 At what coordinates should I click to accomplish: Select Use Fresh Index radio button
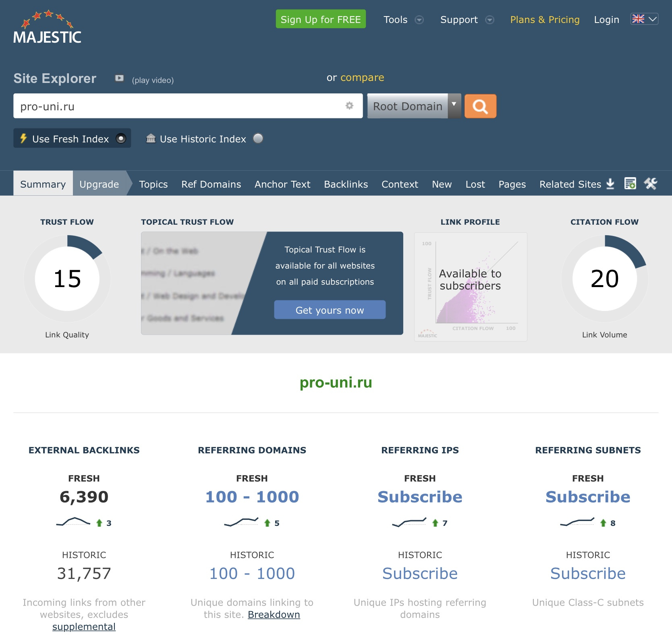tap(121, 139)
